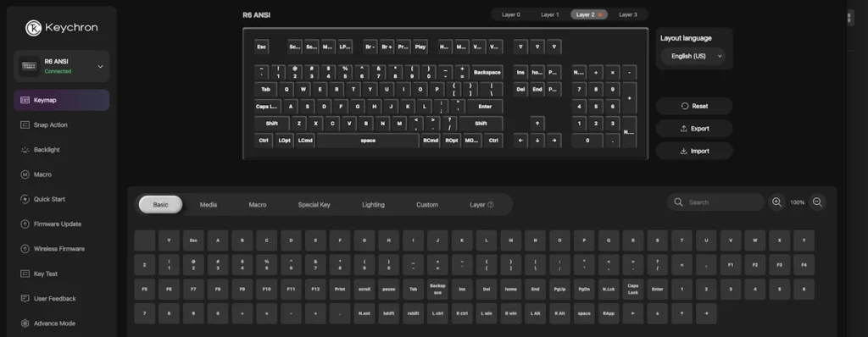Select the Enter key on keyboard layout
Screen dimensions: 868x337
point(485,106)
